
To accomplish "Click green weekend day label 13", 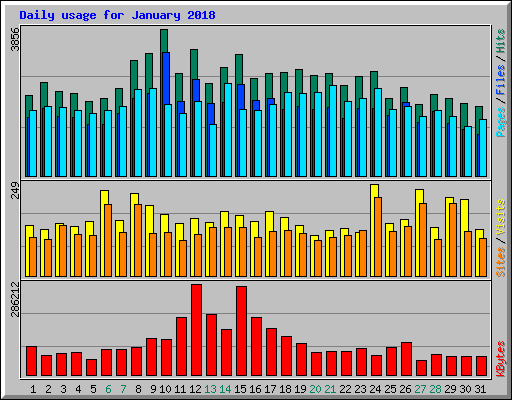I will (210, 389).
